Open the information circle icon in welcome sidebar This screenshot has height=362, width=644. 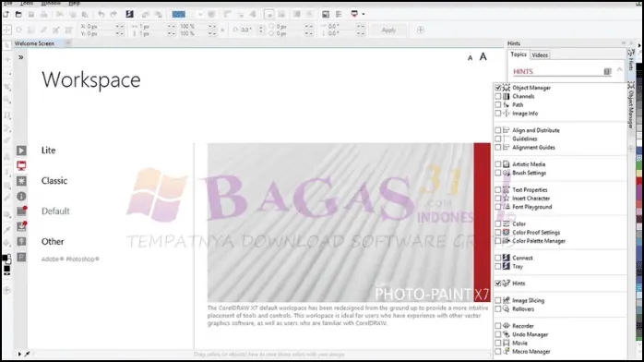[21, 197]
